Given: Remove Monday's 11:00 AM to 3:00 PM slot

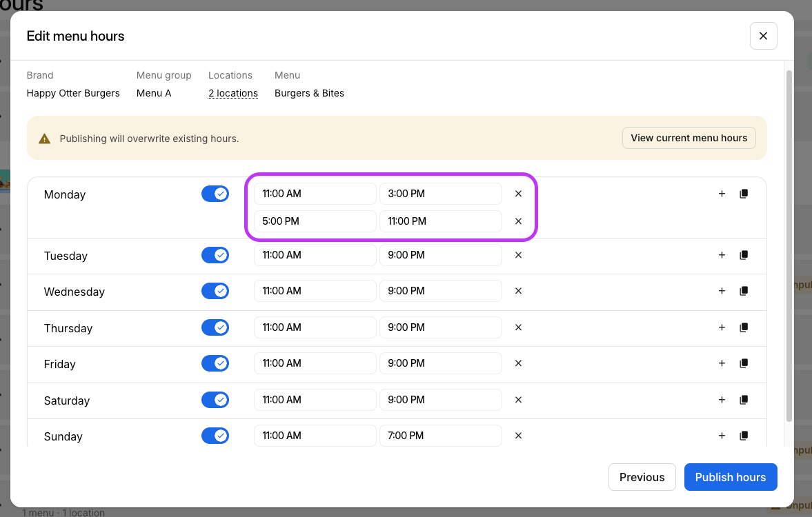Looking at the screenshot, I should point(518,194).
